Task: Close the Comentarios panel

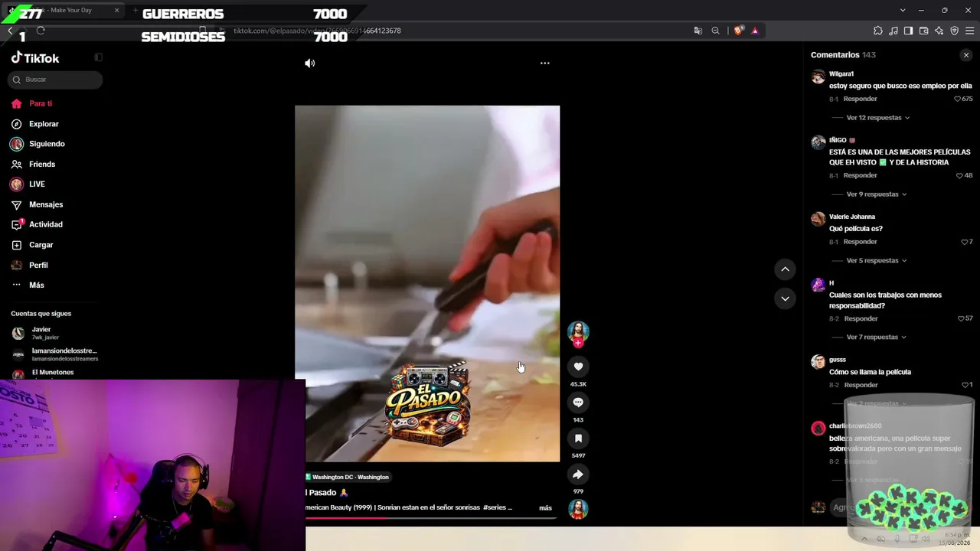Action: coord(965,55)
